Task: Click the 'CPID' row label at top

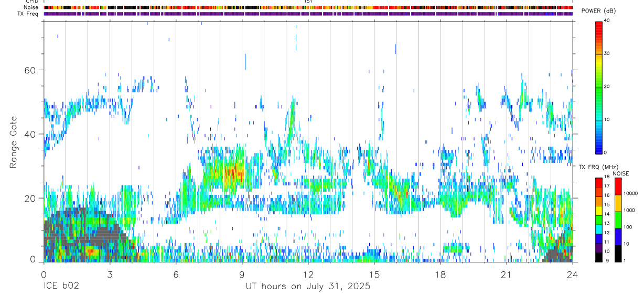Action: [31, 2]
